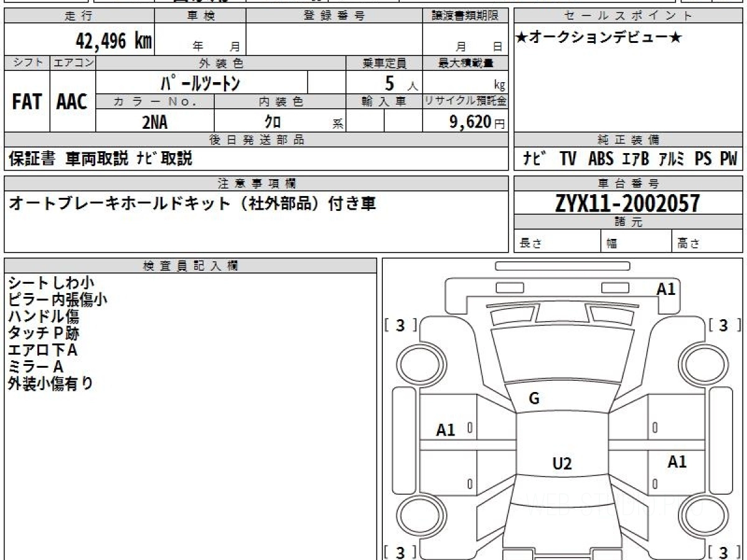747x560 pixels.
Task: Click the mileage value 42,496 km
Action: (113, 41)
